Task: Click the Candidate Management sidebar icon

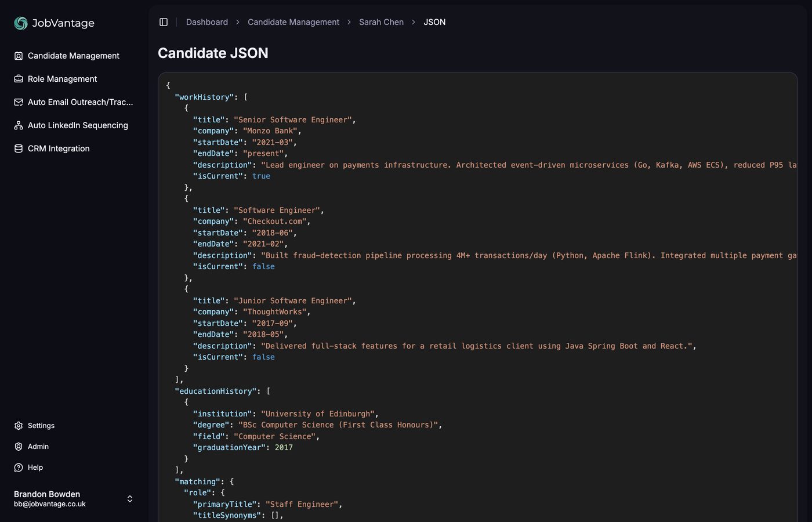Action: click(x=19, y=56)
